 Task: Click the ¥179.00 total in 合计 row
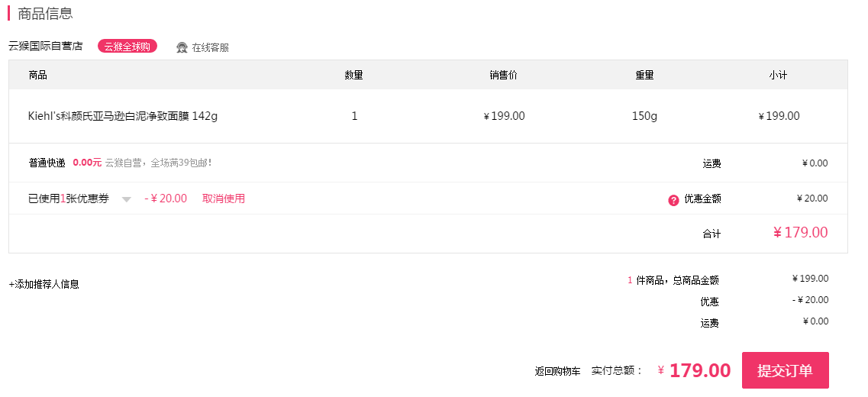click(x=801, y=233)
